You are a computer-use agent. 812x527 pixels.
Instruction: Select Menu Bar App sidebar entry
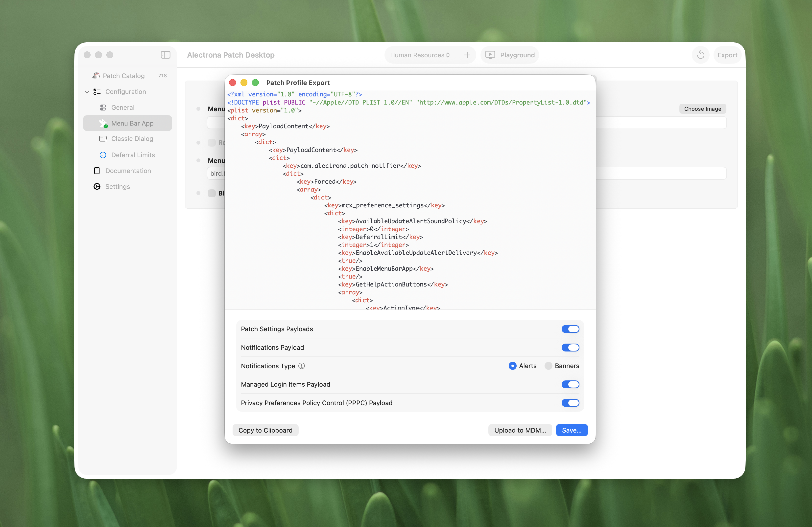pos(128,123)
